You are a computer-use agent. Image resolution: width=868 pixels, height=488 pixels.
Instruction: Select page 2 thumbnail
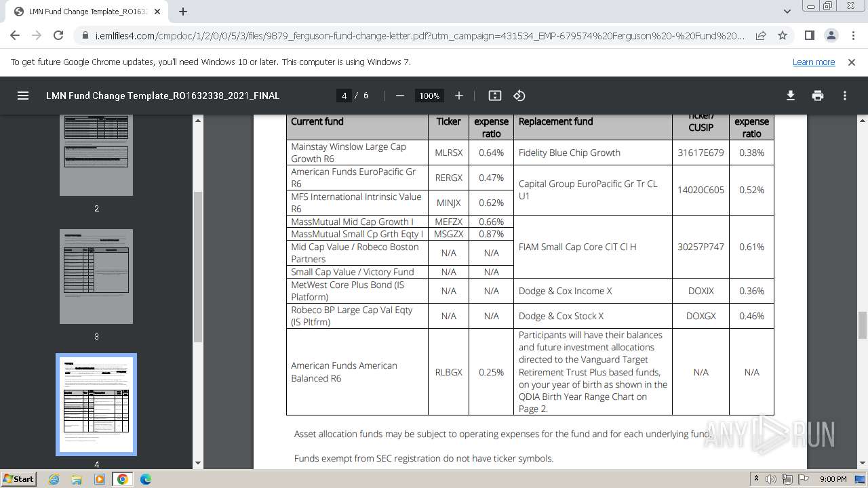pyautogui.click(x=96, y=155)
